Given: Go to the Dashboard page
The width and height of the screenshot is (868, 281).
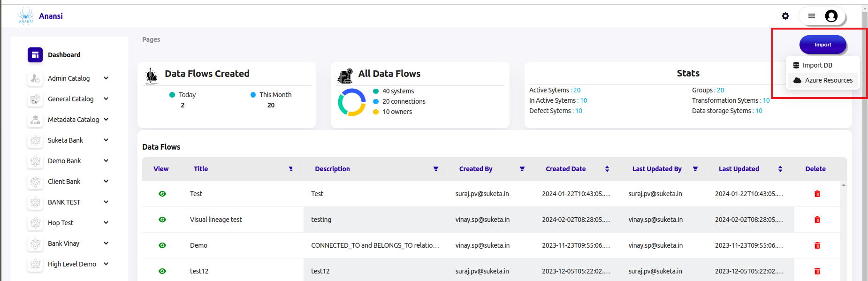Looking at the screenshot, I should click(x=64, y=55).
